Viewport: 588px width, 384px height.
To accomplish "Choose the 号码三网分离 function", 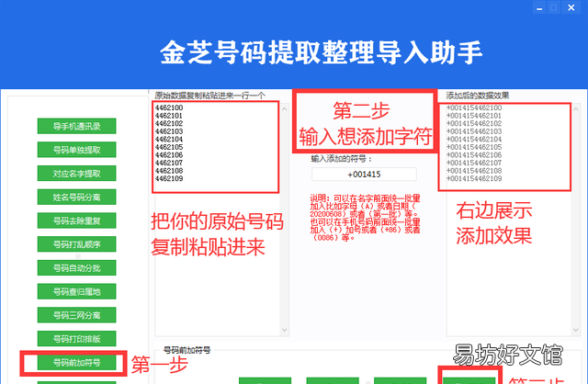I will point(76,315).
